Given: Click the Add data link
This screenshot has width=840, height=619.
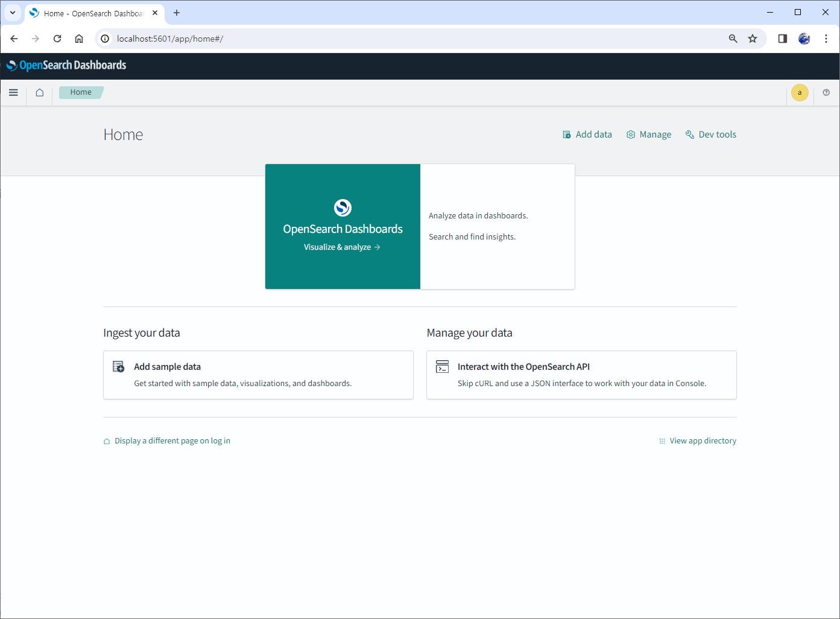Looking at the screenshot, I should pyautogui.click(x=587, y=135).
